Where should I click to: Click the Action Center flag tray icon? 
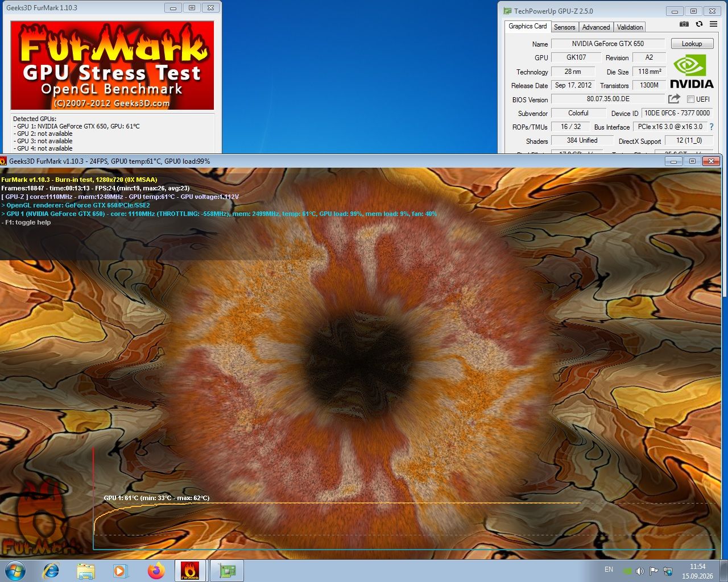pos(654,571)
